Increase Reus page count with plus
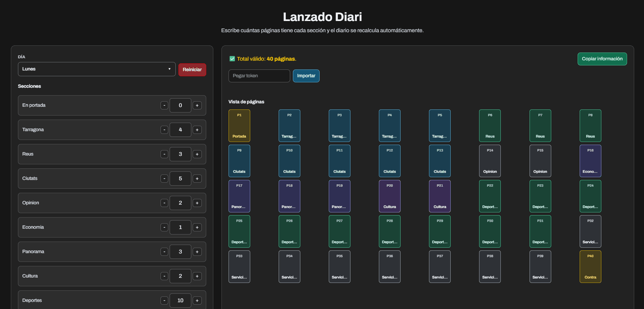The height and width of the screenshot is (309, 644). click(197, 154)
